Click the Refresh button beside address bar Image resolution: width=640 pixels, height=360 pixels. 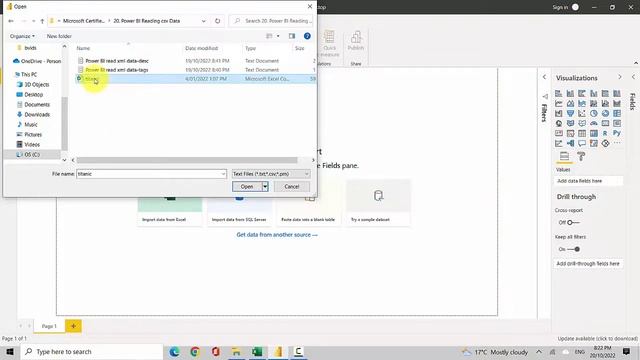click(217, 21)
